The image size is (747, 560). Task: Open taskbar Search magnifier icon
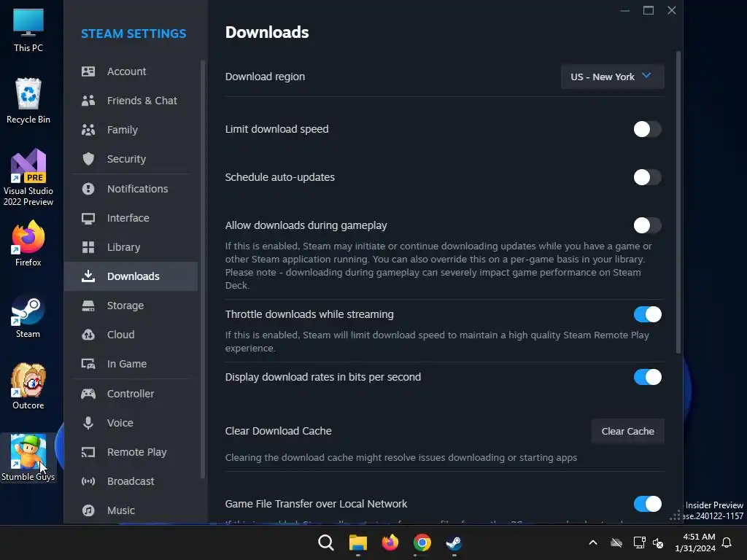[326, 542]
